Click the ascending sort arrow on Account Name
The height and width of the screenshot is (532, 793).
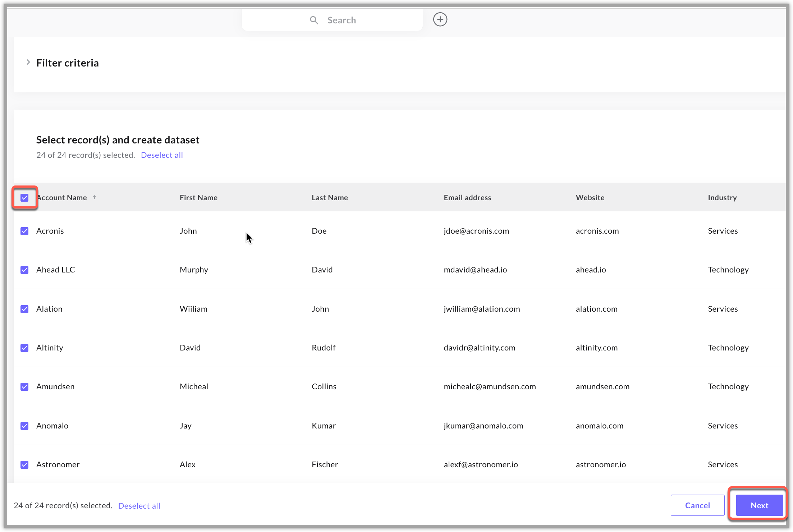tap(95, 197)
